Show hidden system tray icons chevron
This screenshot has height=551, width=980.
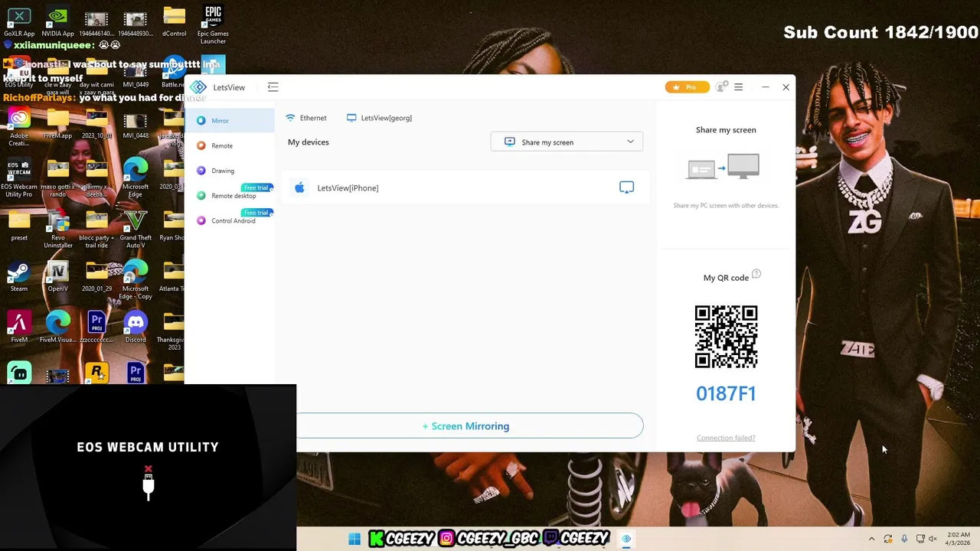(871, 539)
